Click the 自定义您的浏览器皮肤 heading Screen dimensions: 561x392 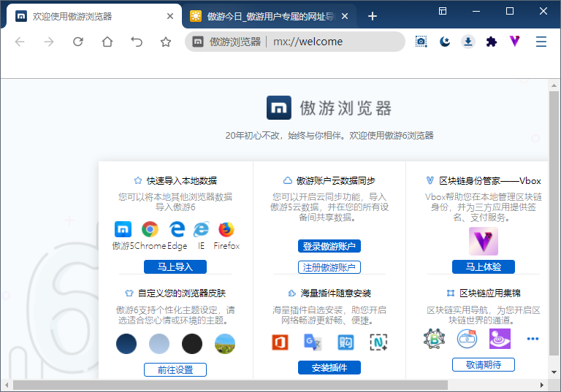(182, 293)
